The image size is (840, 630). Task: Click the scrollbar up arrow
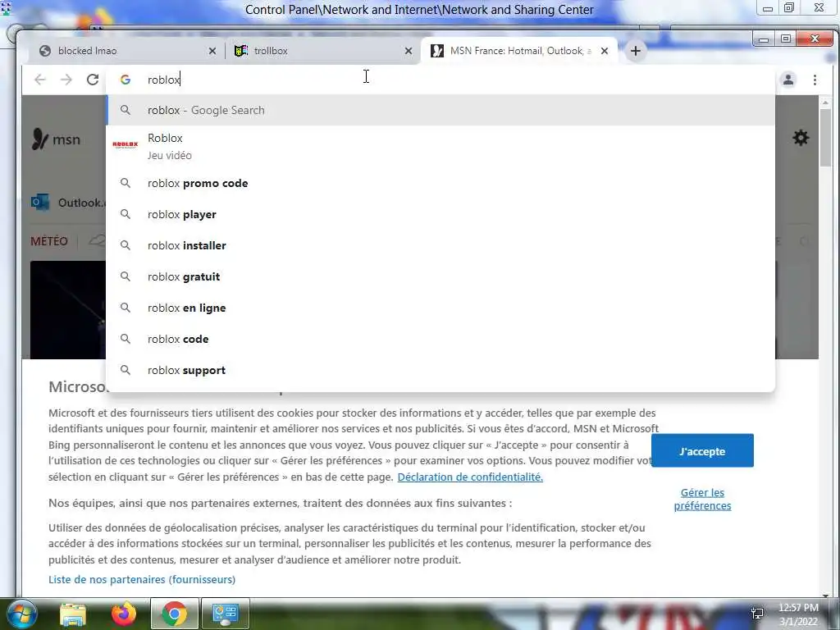tap(825, 102)
